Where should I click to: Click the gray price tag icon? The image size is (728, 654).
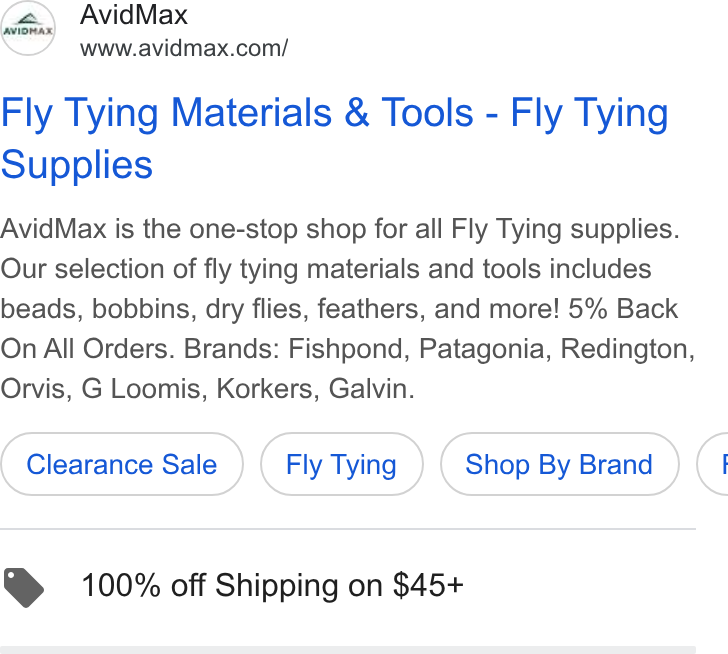tap(24, 587)
